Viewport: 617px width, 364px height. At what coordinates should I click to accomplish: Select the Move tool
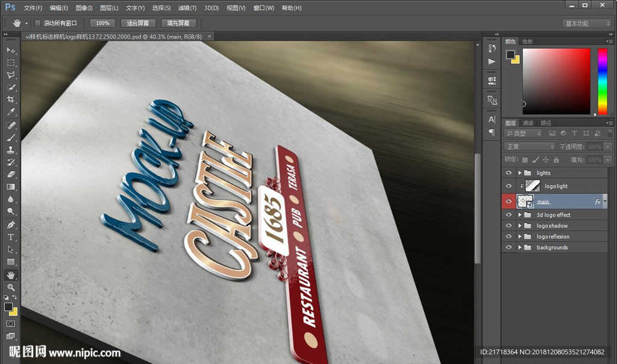11,50
